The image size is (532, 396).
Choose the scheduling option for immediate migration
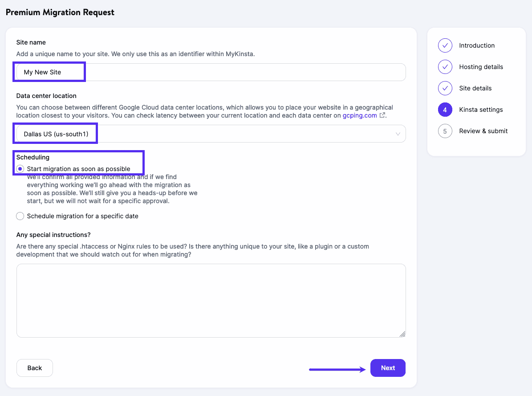[x=20, y=168]
